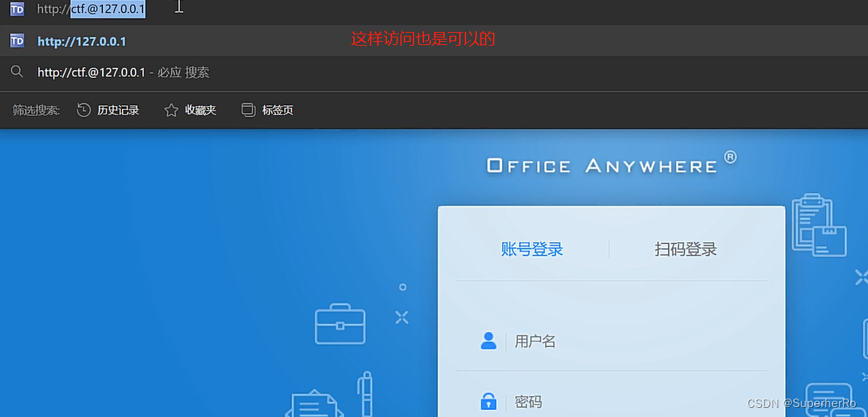Click the tabs filter icon
The image size is (868, 417).
(249, 110)
